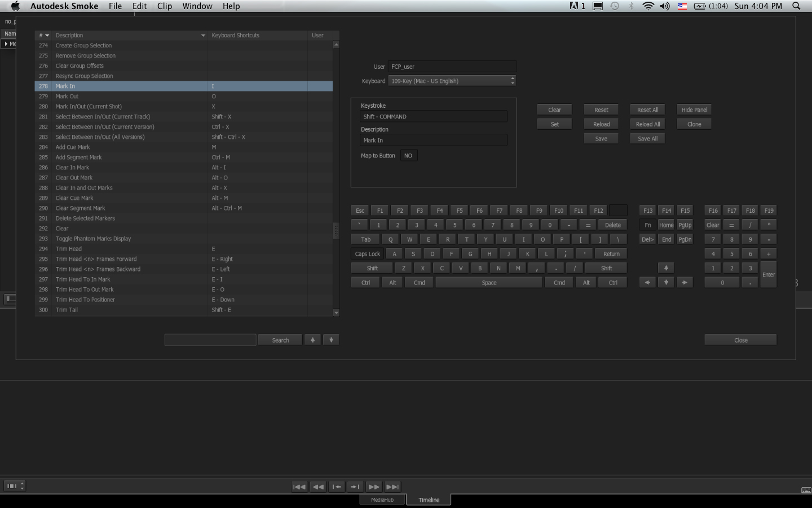
Task: Open the Spotlight search magnifier
Action: (796, 6)
